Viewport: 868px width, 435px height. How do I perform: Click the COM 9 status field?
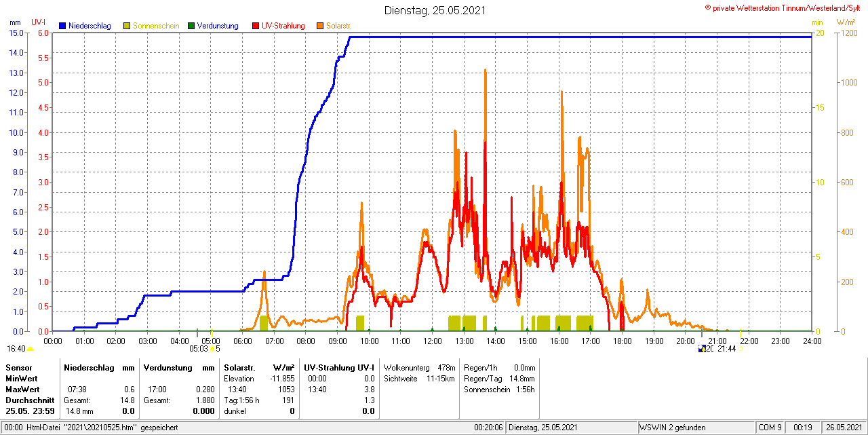770,428
